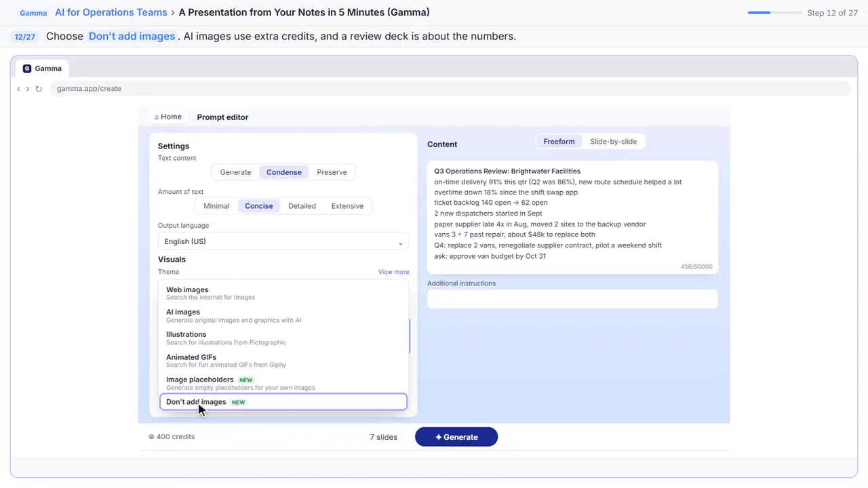
Task: Click the "ask: approve van budget by Oct 31" line
Action: coord(490,256)
